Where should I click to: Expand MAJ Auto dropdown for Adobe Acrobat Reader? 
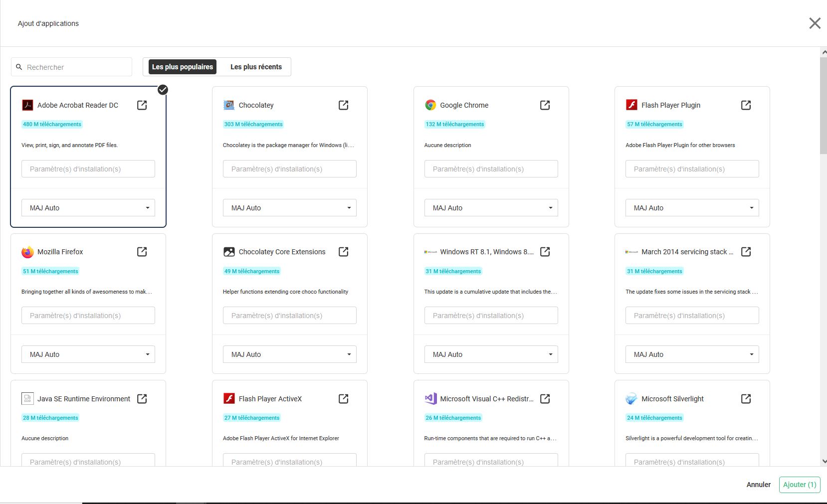click(88, 208)
